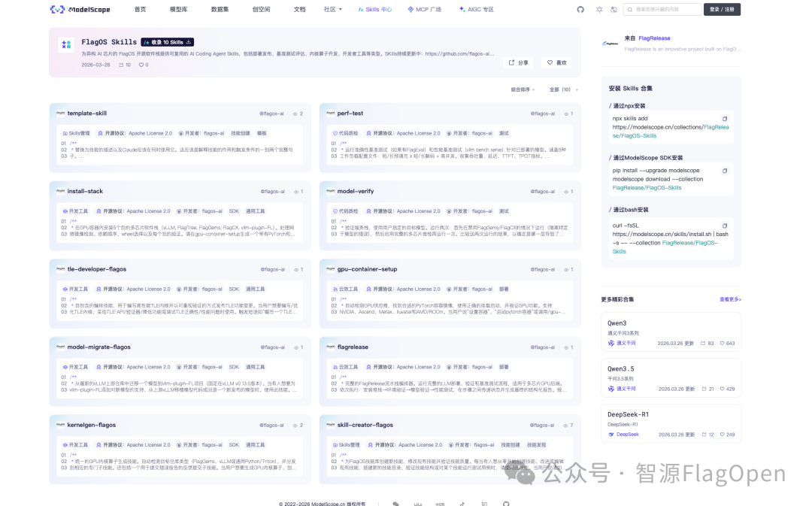This screenshot has height=506, width=812.
Task: Open the 综合排序 sort dropdown
Action: [523, 89]
